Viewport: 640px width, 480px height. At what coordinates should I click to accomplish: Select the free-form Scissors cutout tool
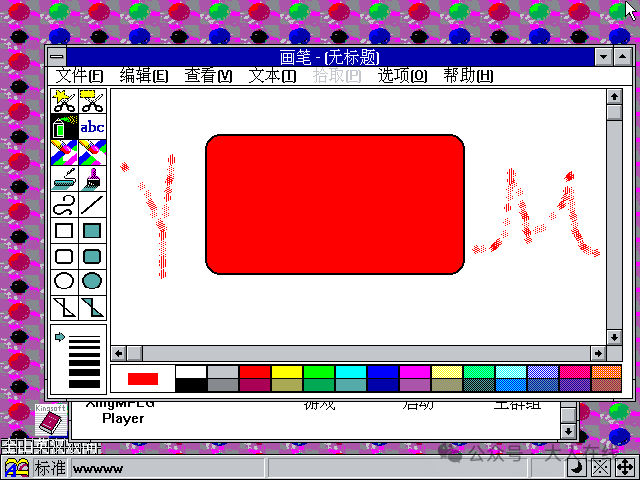pyautogui.click(x=64, y=101)
